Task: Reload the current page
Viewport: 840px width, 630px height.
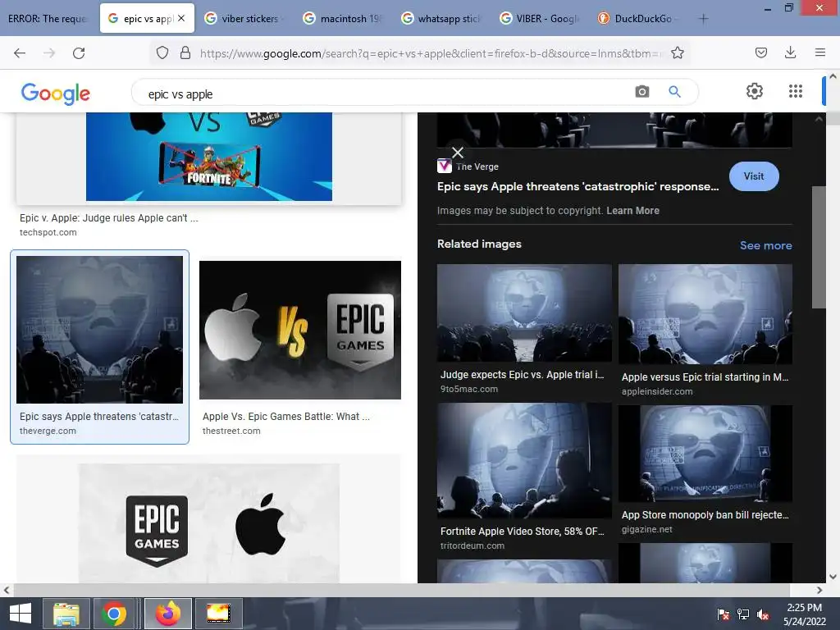Action: pyautogui.click(x=79, y=53)
